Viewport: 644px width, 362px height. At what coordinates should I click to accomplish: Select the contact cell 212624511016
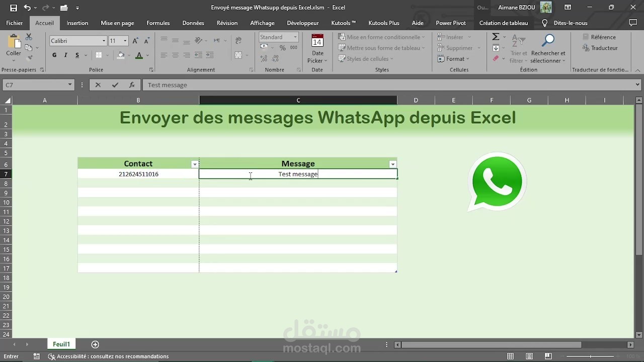[x=138, y=174]
